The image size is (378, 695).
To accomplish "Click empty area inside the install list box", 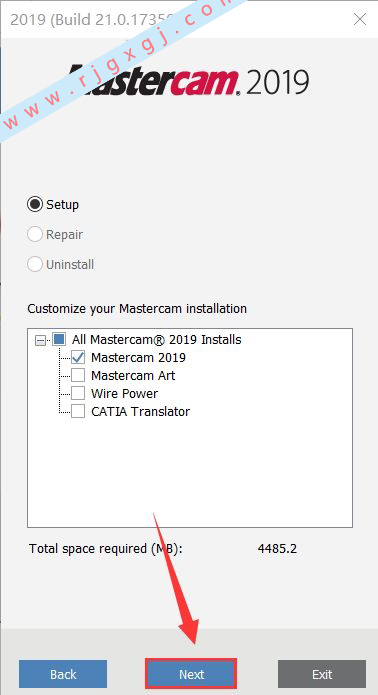I will pos(191,472).
